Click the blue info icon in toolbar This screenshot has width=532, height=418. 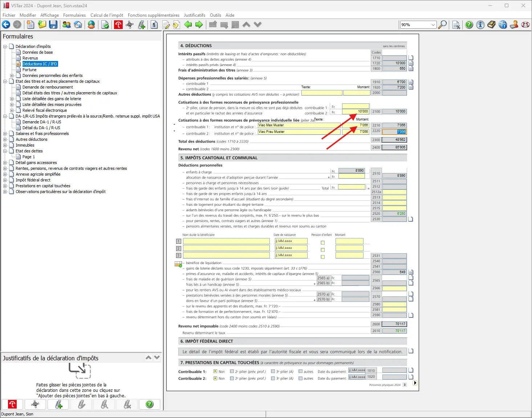click(480, 25)
